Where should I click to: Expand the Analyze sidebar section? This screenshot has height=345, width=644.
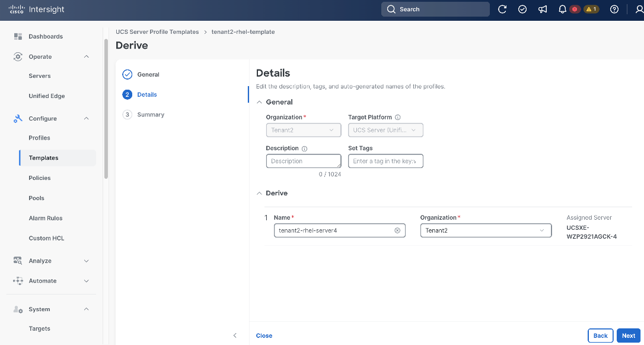[86, 261]
